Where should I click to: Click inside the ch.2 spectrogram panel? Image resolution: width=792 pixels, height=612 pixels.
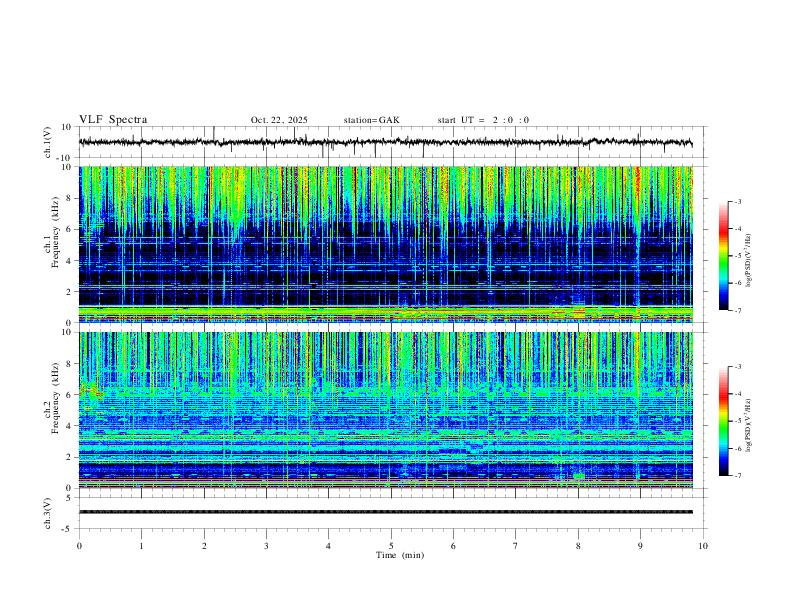[x=385, y=410]
